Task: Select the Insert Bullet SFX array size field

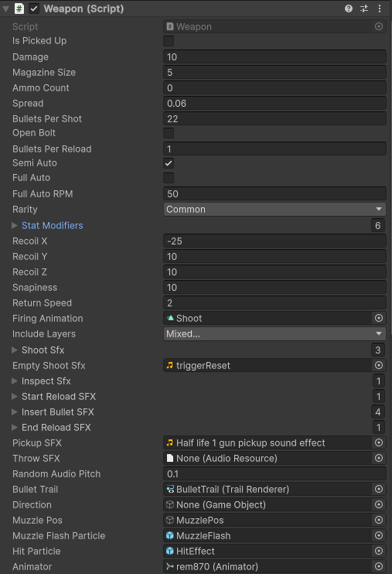Action: tap(378, 412)
